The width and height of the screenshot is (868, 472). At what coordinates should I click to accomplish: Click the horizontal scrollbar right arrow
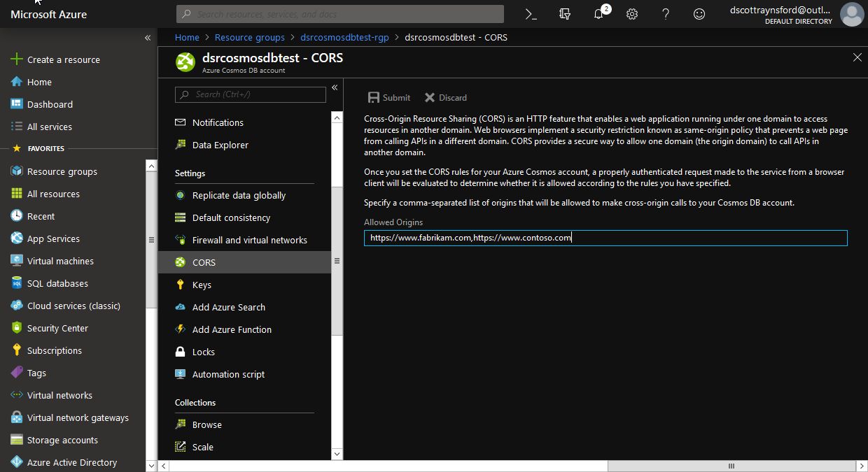[x=862, y=466]
